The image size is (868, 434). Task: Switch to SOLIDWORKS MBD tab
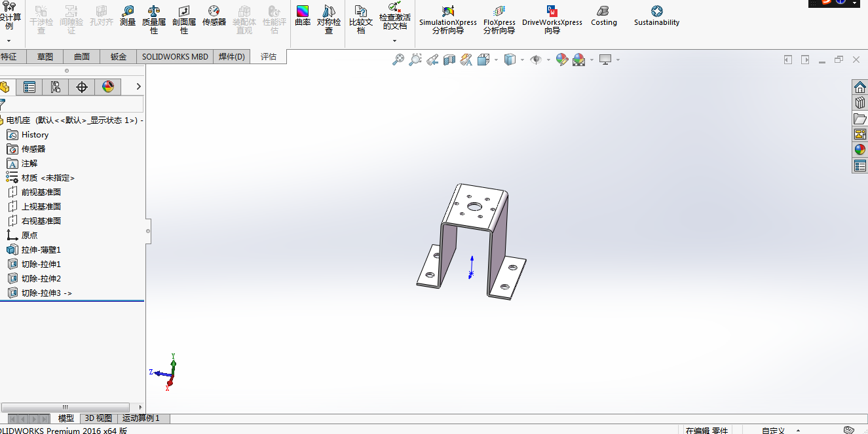pos(175,57)
